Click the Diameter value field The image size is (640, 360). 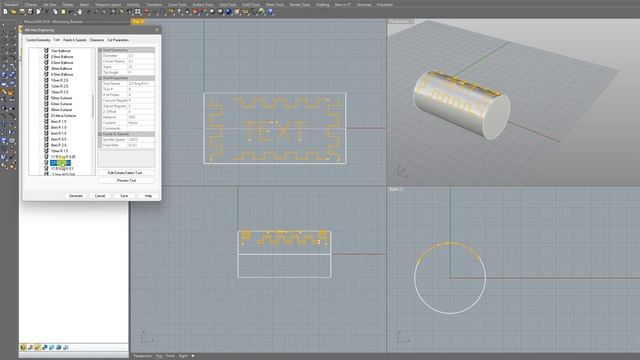coord(141,56)
